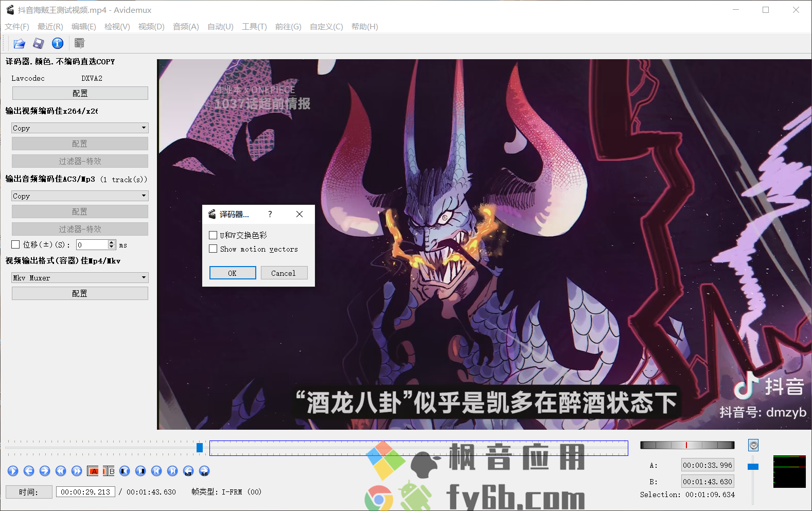Click the help question mark in the decoder dialog
The height and width of the screenshot is (511, 812).
(270, 214)
